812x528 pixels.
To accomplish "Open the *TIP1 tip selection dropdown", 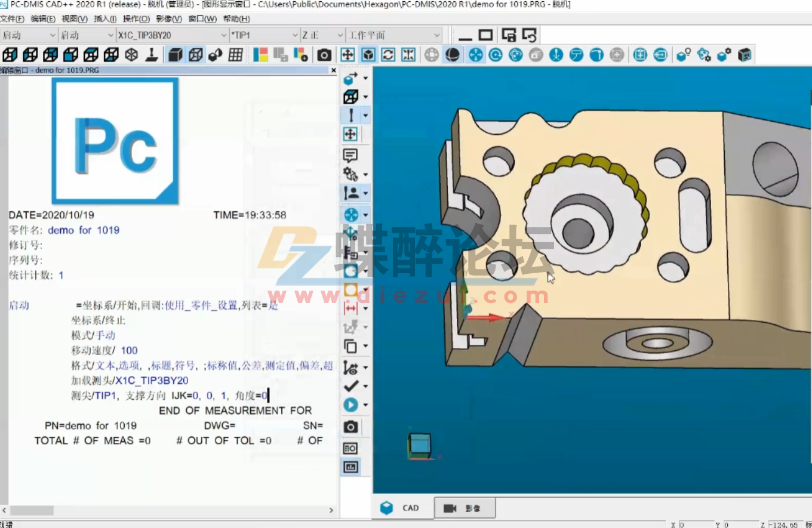I will coord(295,35).
